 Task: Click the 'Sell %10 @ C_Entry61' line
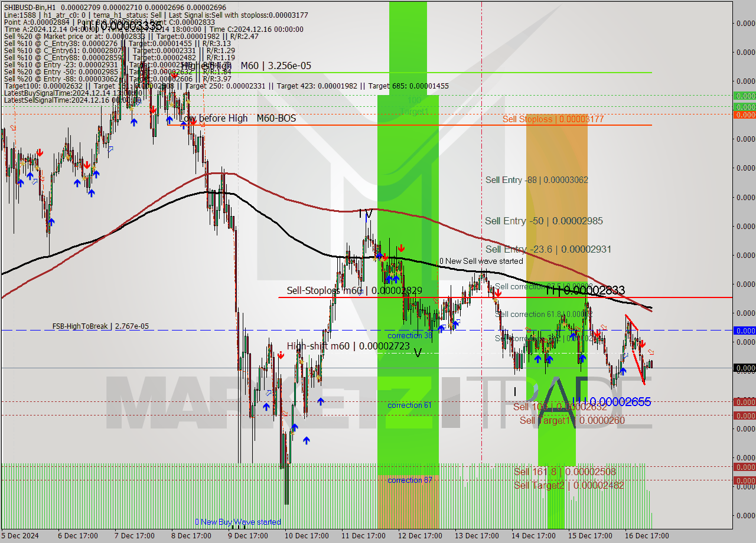(119, 50)
